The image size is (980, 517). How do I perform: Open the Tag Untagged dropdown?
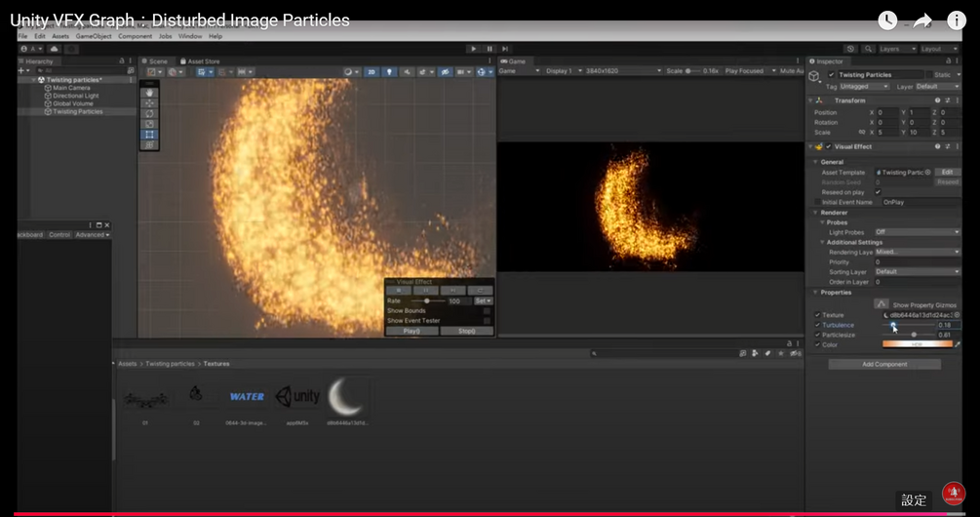click(x=864, y=86)
